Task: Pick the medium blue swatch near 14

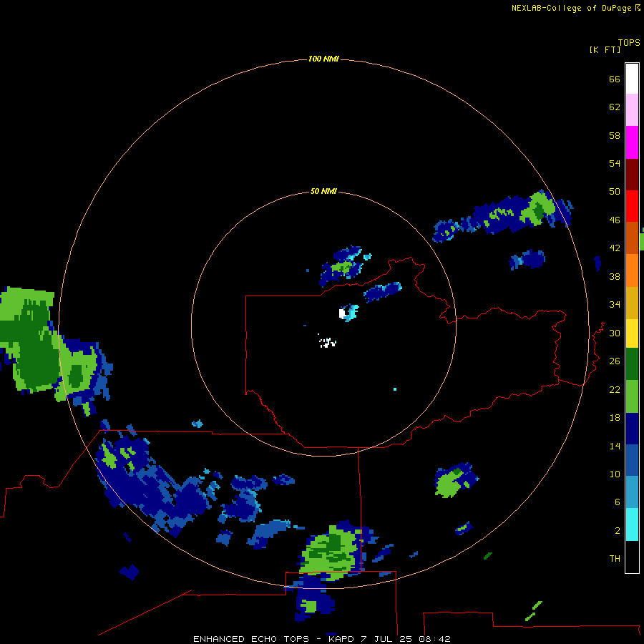Action: (632, 460)
